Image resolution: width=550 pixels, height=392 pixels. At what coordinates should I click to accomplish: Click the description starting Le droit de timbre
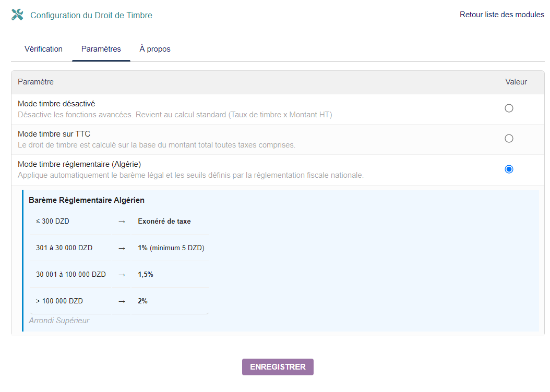point(157,145)
